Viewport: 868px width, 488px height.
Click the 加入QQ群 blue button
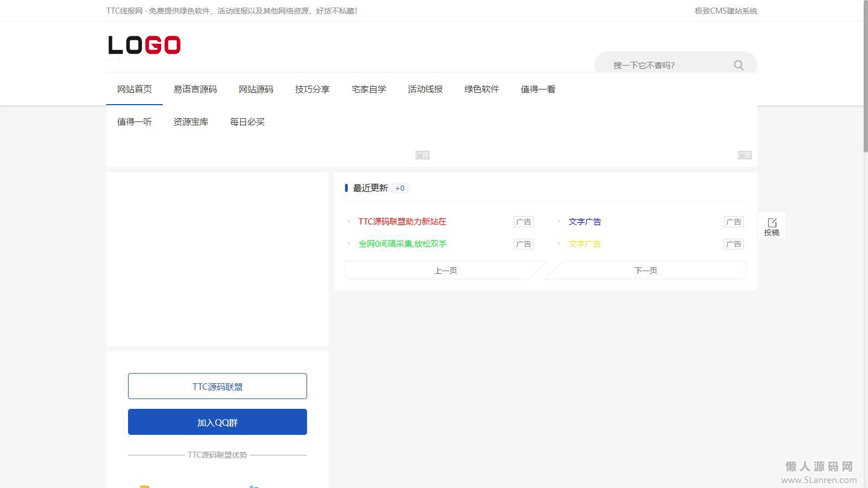[x=218, y=422]
